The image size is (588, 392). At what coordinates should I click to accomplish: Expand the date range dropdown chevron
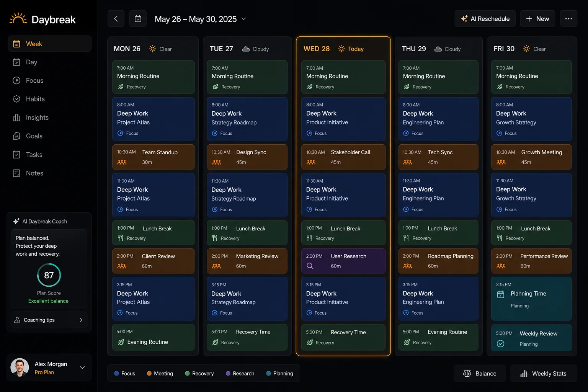click(243, 19)
